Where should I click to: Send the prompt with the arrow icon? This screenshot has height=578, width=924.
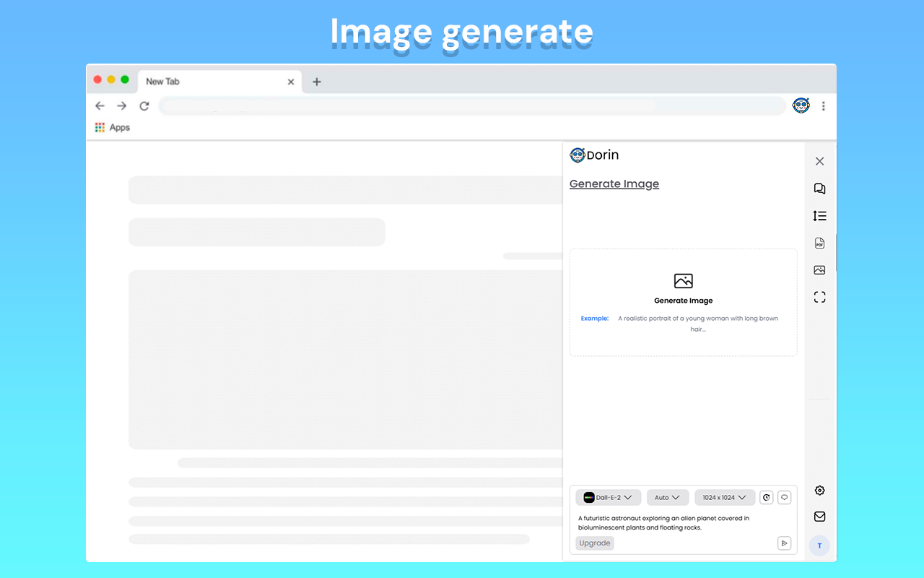tap(784, 543)
